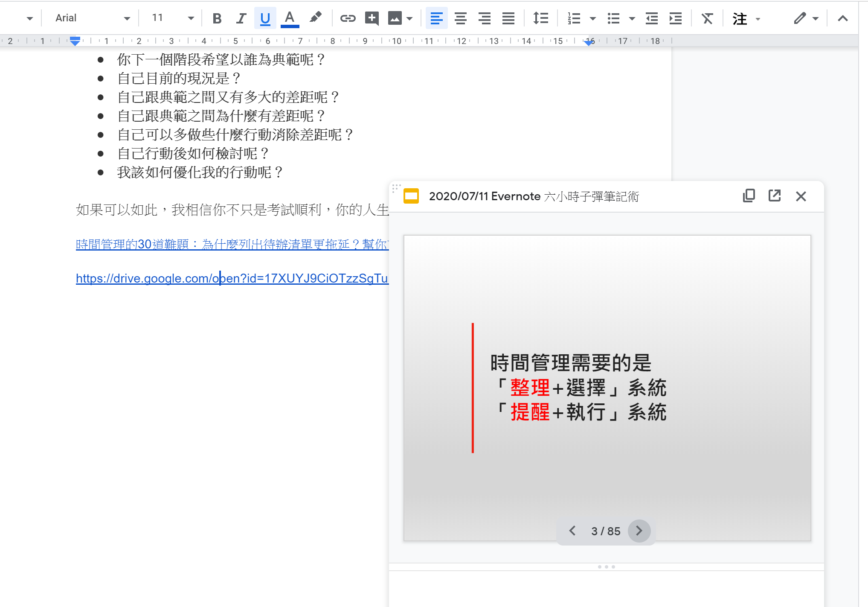Viewport: 868px width, 607px height.
Task: Click the clear formatting icon
Action: [x=707, y=18]
